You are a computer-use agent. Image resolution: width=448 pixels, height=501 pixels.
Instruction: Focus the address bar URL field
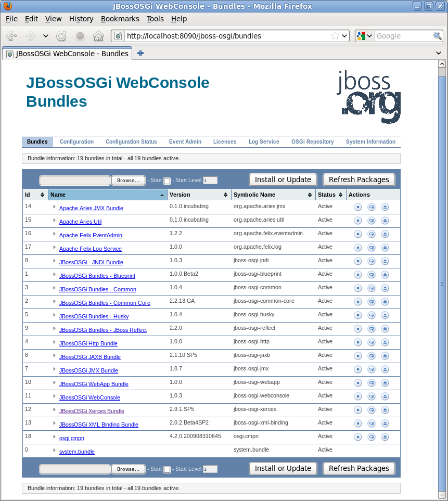[x=226, y=36]
